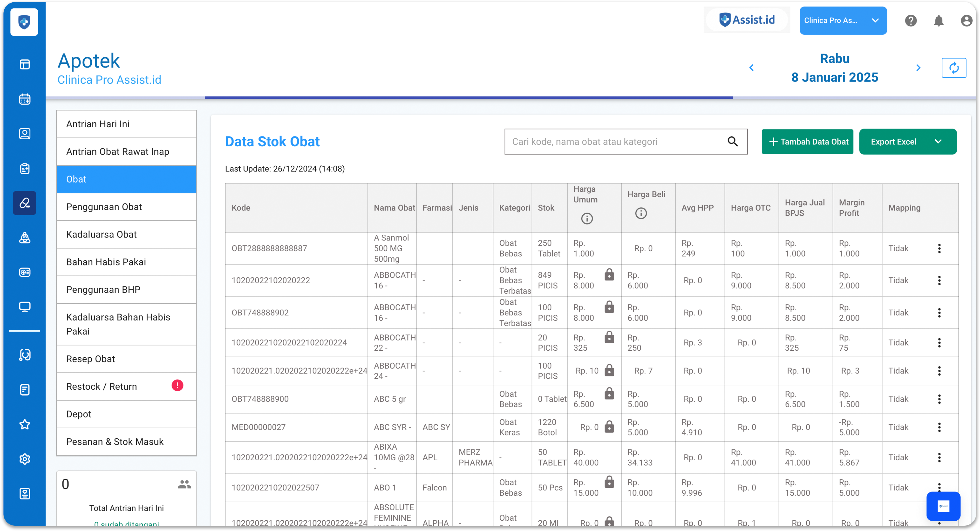Image resolution: width=980 pixels, height=531 pixels.
Task: Open the user account avatar icon
Action: (966, 20)
